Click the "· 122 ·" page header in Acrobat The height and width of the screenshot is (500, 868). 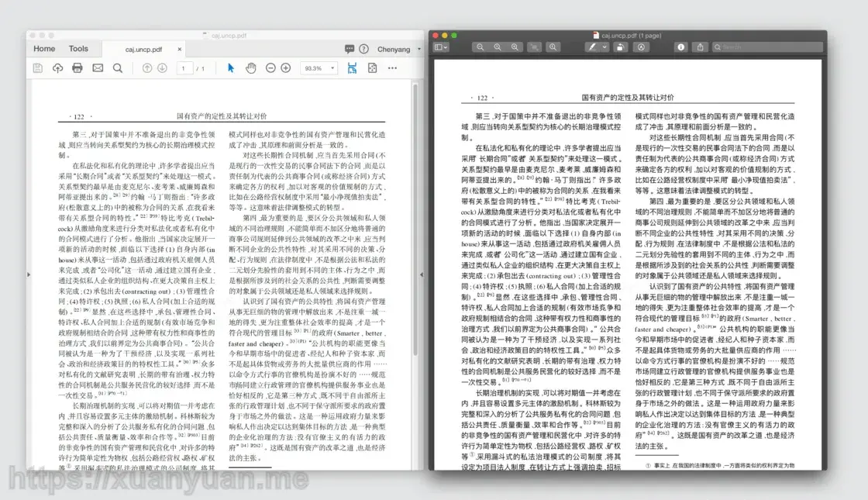tap(80, 116)
